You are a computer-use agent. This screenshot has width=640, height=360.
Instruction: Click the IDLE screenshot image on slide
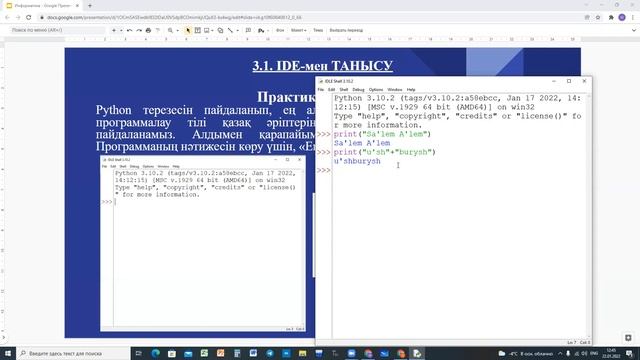coord(203,244)
